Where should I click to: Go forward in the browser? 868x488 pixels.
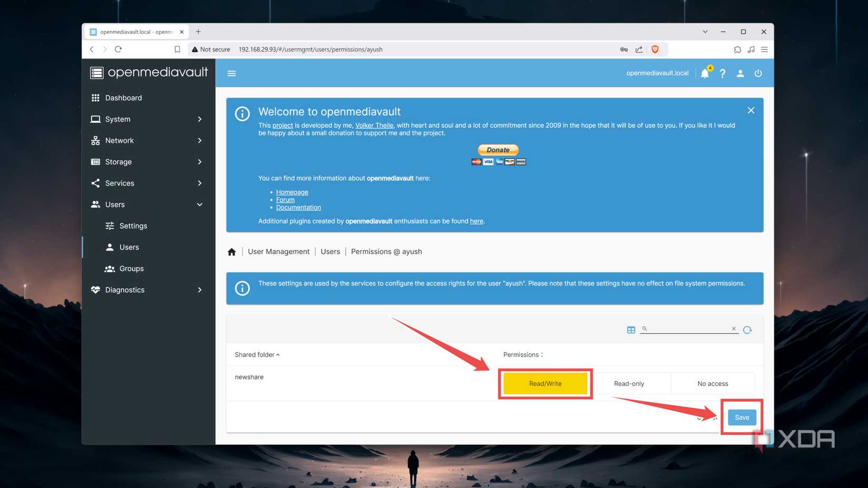pos(105,49)
